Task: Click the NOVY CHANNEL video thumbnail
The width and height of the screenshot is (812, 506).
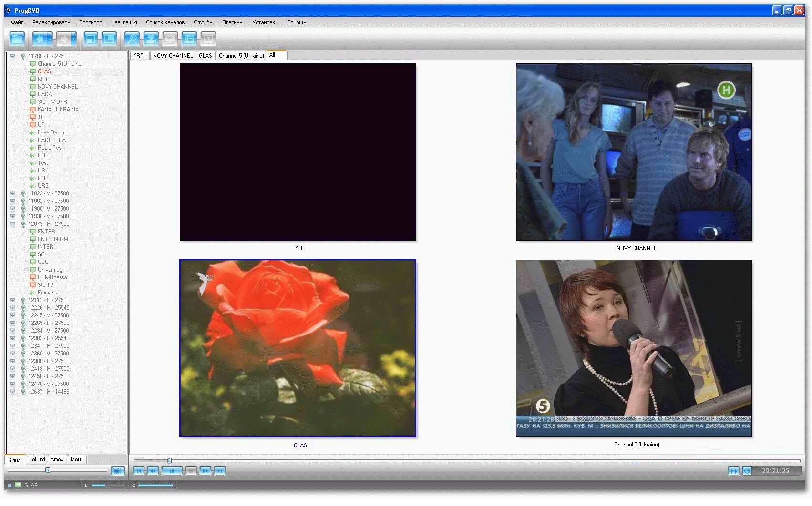Action: (x=634, y=152)
